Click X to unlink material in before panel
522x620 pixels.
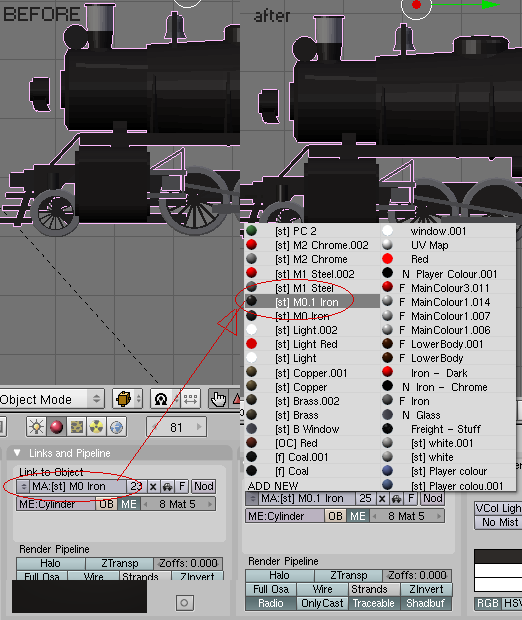click(153, 486)
